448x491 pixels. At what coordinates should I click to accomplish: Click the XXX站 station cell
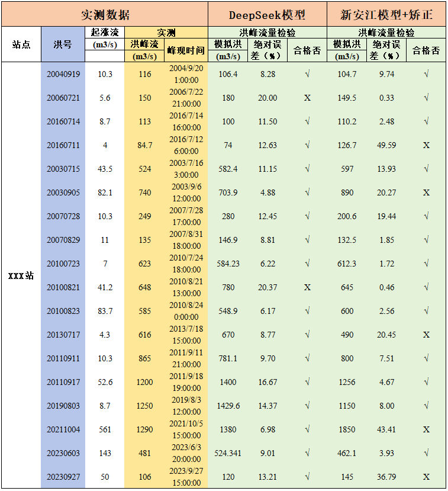[x=21, y=275]
